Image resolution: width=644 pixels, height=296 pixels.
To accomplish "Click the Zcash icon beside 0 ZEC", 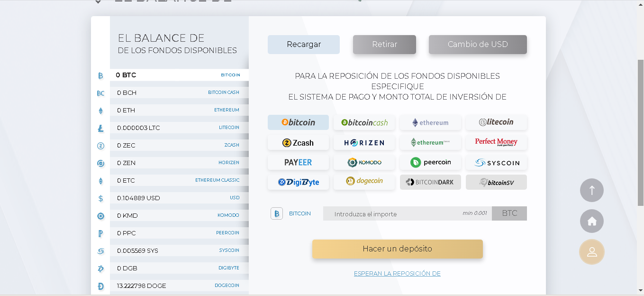I will [x=100, y=146].
